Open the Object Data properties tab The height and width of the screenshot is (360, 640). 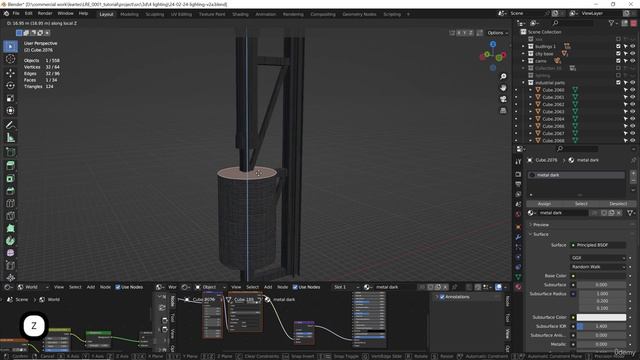(x=518, y=277)
